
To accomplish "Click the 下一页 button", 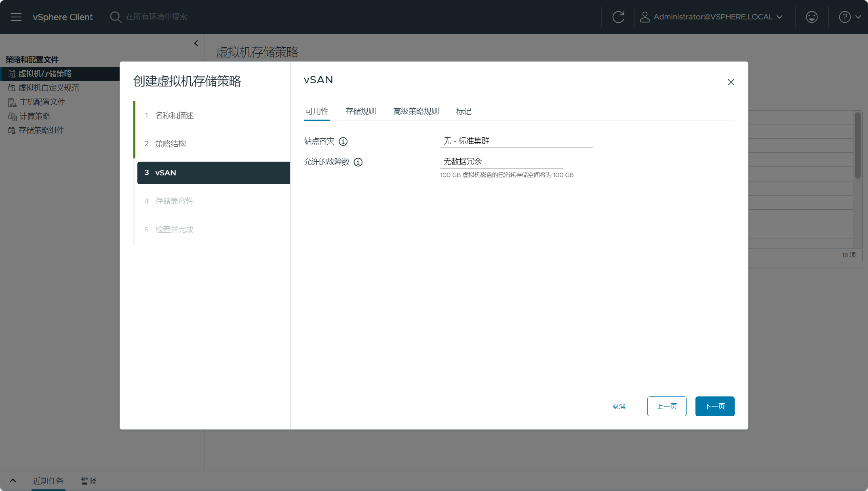I will (x=714, y=406).
